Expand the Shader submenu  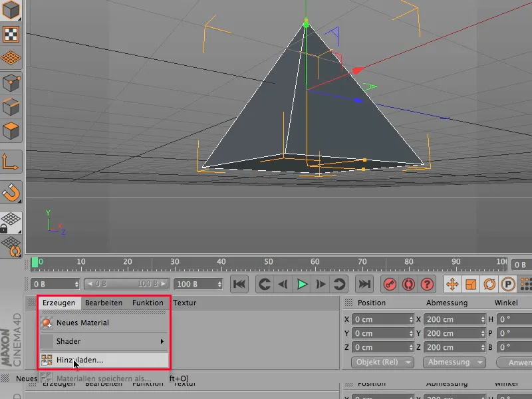point(104,341)
